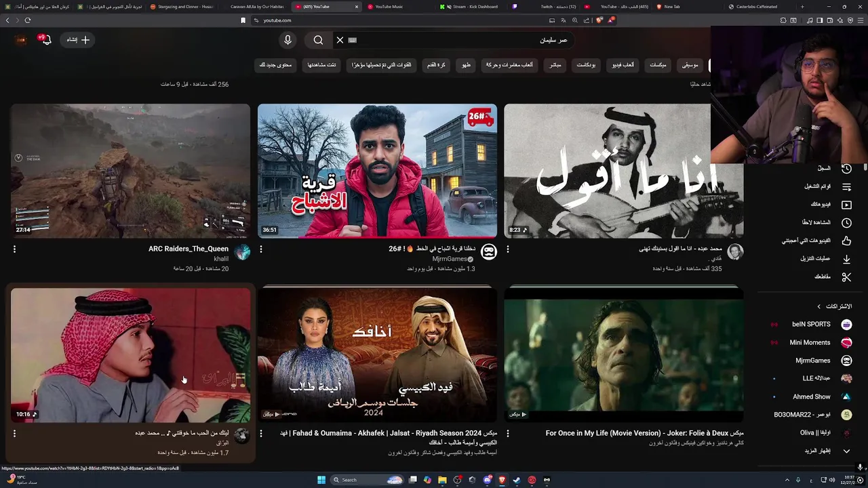Click ARC Raiders_The_Queen video title
Image resolution: width=868 pixels, height=488 pixels.
(x=189, y=249)
